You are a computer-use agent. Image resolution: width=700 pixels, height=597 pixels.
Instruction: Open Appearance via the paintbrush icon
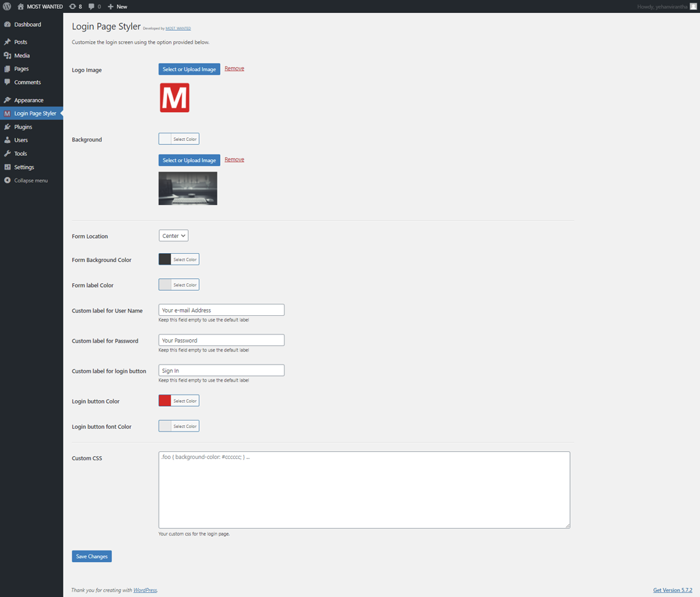[x=9, y=99]
